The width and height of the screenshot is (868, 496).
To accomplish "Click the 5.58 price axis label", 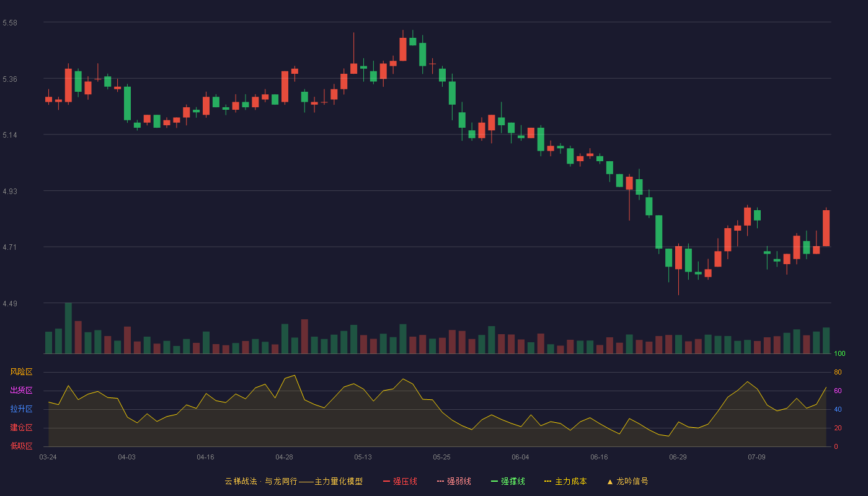I will (10, 23).
